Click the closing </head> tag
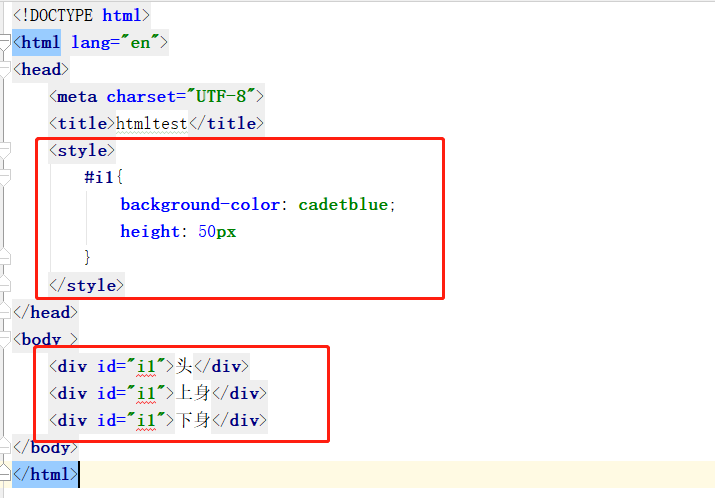The image size is (715, 498). (x=45, y=312)
